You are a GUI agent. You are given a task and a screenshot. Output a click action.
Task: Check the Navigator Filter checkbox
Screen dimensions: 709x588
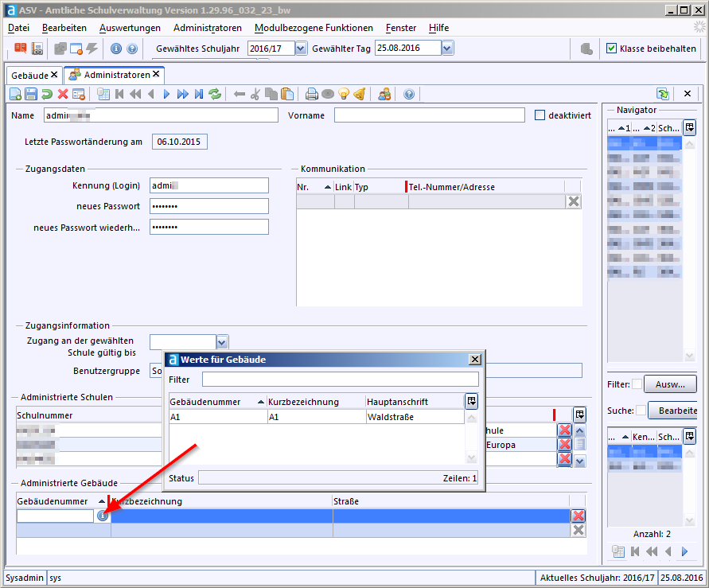[x=637, y=385]
